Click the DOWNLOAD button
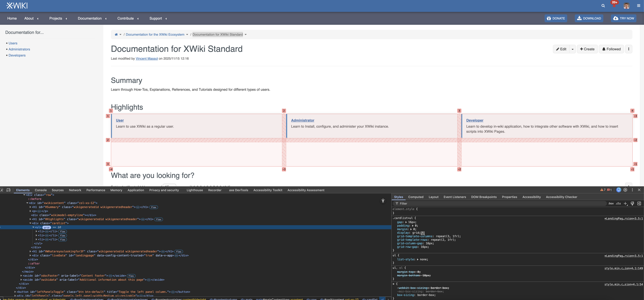The height and width of the screenshot is (300, 644). (589, 18)
